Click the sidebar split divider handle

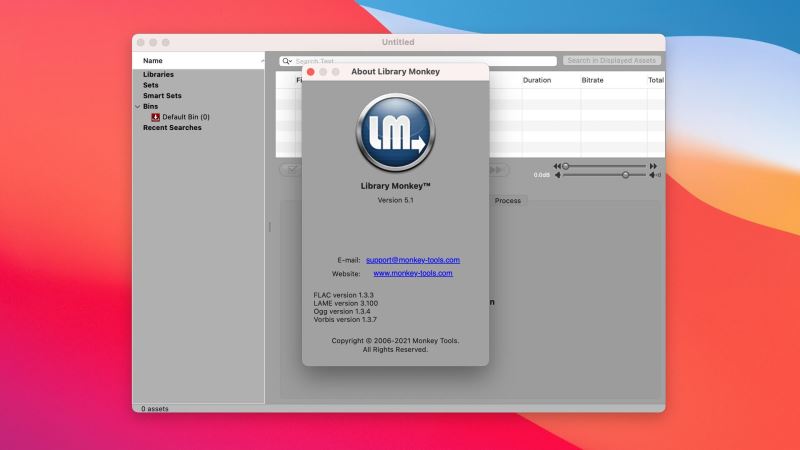click(x=269, y=227)
